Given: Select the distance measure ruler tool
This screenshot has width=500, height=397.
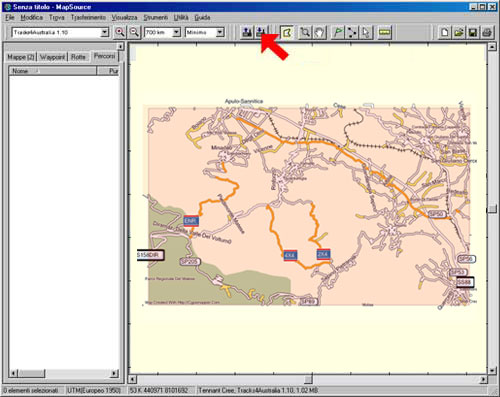Looking at the screenshot, I should click(384, 32).
